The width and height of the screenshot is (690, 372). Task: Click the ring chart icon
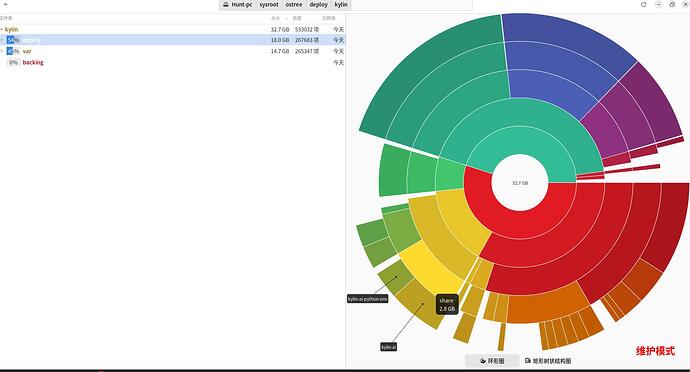click(483, 361)
